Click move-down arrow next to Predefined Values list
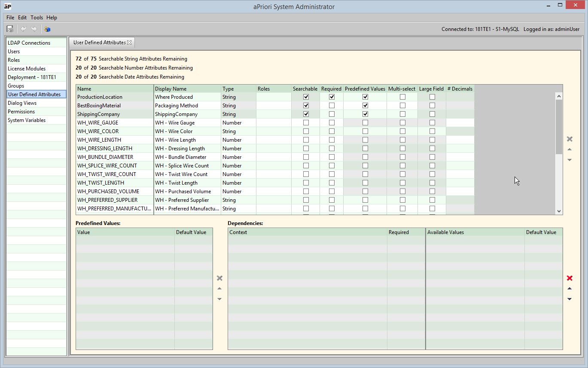588x368 pixels. point(219,299)
